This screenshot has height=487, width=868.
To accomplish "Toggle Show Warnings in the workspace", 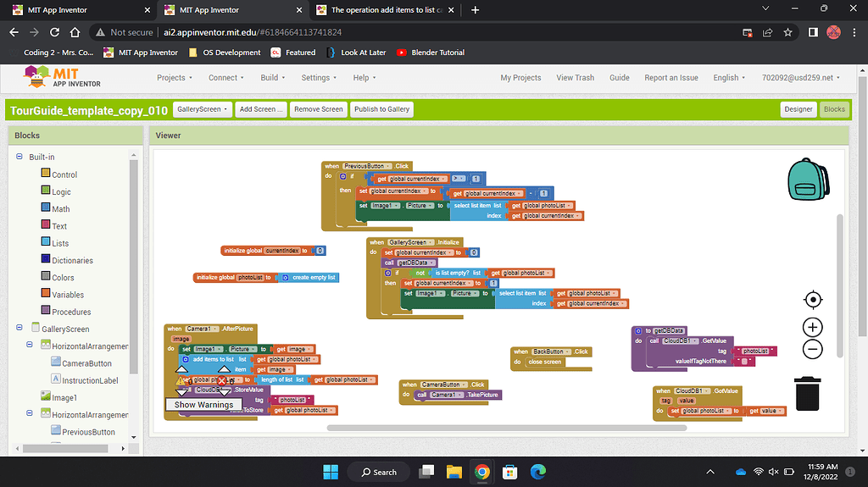I will [x=203, y=405].
